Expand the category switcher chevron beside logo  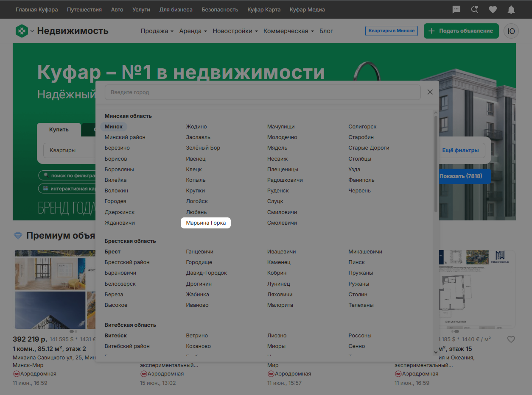click(32, 31)
